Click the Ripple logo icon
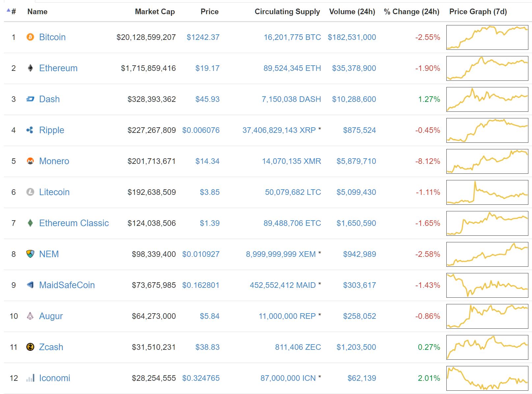This screenshot has width=532, height=394. [30, 130]
